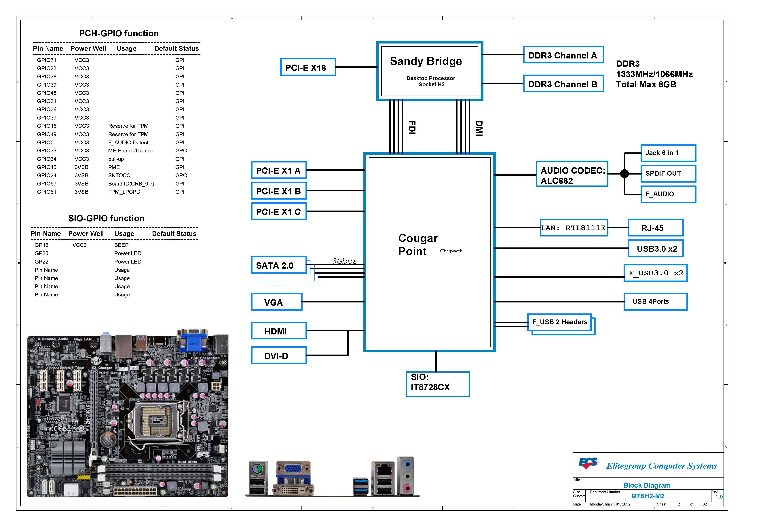Click the USB3.0 x2 block
Image resolution: width=765 pixels, height=532 pixels.
(x=655, y=248)
